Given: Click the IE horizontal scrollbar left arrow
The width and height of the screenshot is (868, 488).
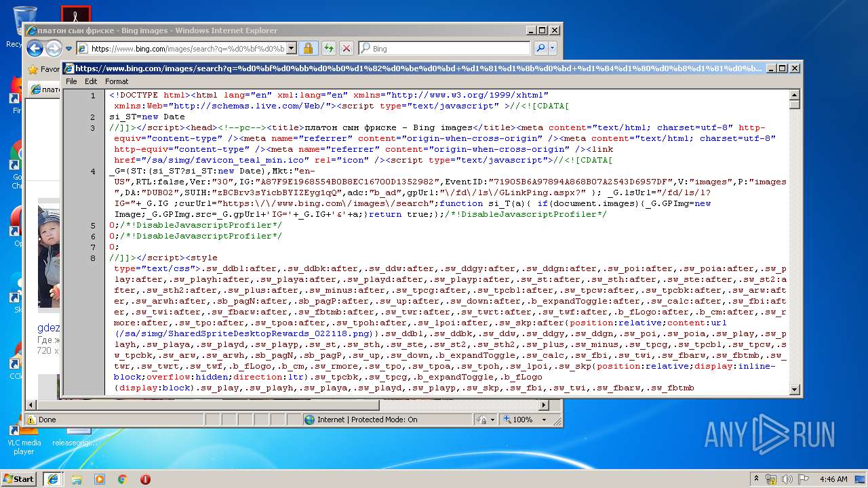Looking at the screenshot, I should 30,405.
